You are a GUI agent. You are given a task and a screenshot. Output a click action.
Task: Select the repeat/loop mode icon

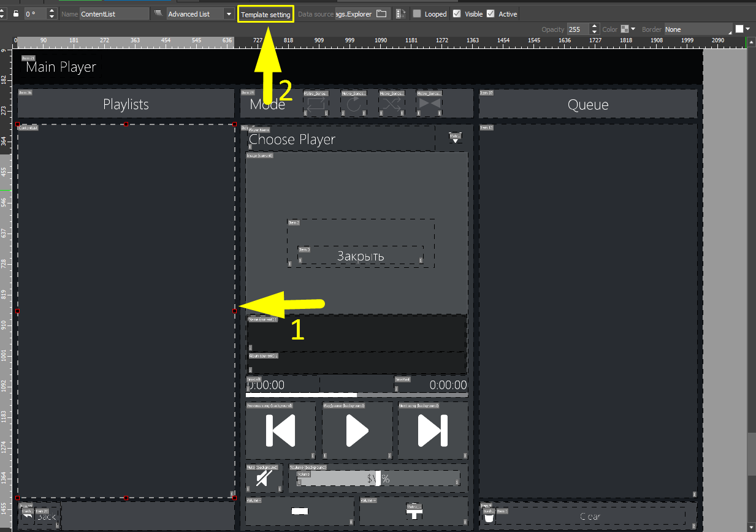pos(315,105)
